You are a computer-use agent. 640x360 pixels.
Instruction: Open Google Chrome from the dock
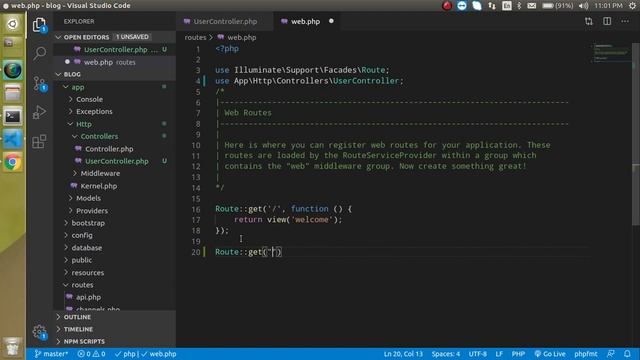(13, 162)
